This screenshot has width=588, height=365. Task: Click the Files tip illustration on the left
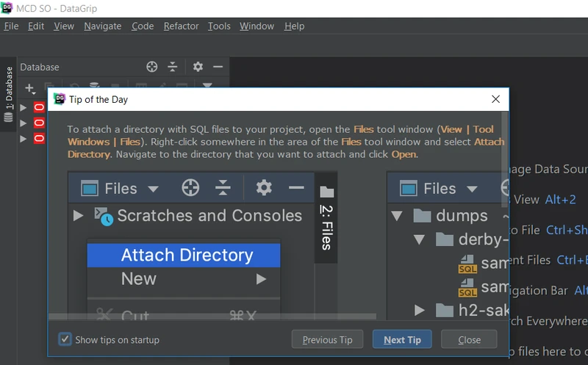pos(203,246)
